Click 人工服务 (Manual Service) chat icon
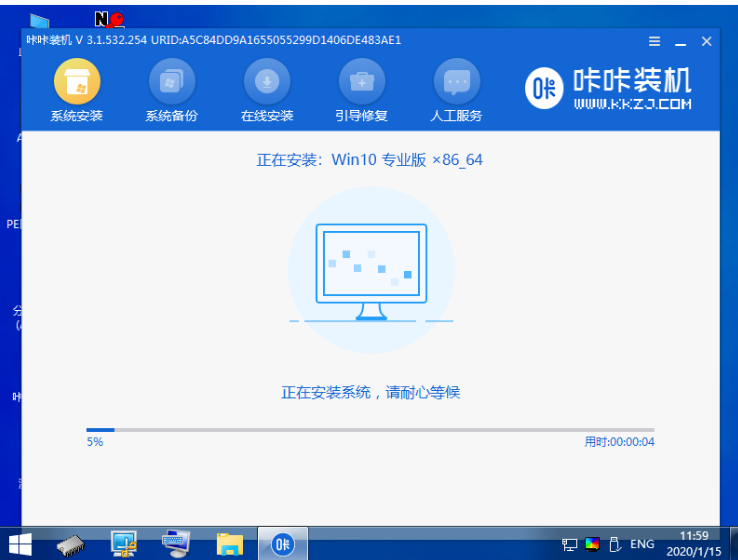This screenshot has height=560, width=738. tap(456, 91)
